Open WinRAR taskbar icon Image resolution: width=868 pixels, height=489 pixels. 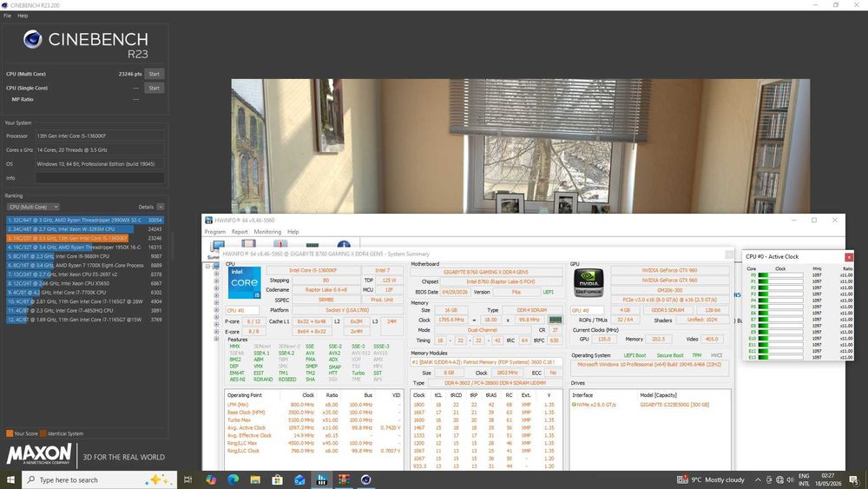pos(344,479)
